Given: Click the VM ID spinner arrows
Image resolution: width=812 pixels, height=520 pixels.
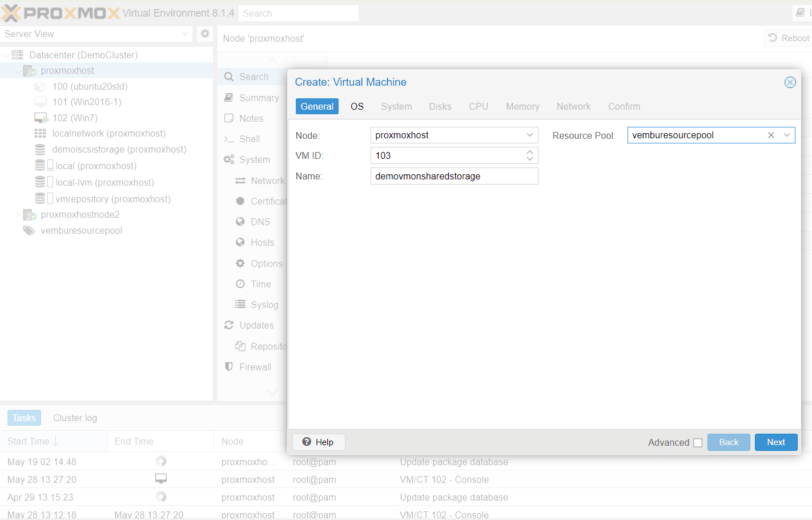Looking at the screenshot, I should [x=530, y=155].
